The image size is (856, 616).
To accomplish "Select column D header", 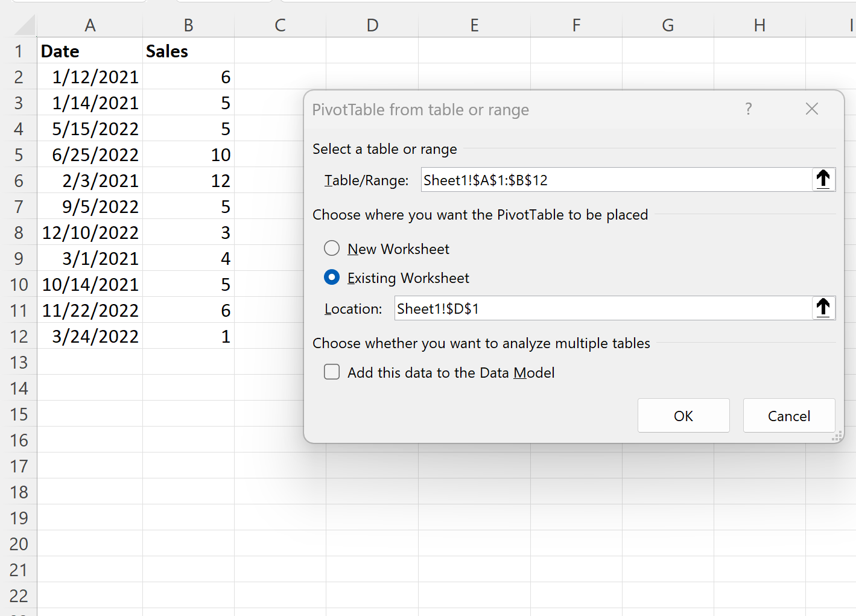I will tap(372, 25).
